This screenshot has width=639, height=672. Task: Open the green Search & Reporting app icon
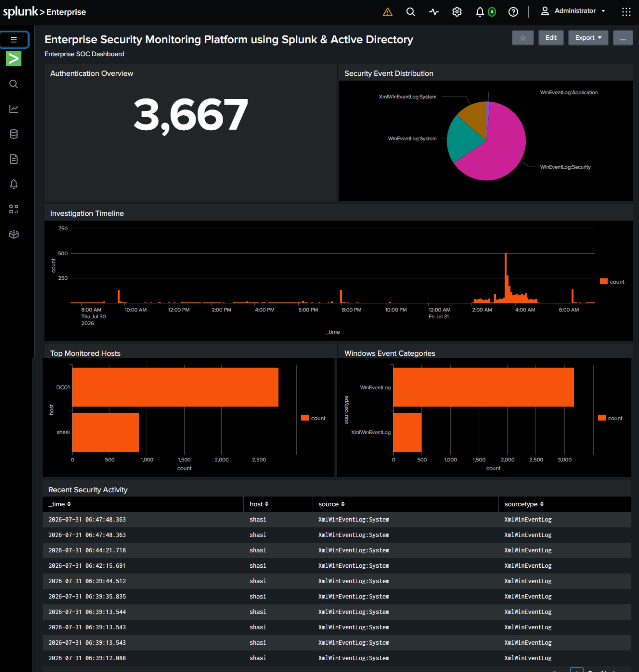pos(14,58)
